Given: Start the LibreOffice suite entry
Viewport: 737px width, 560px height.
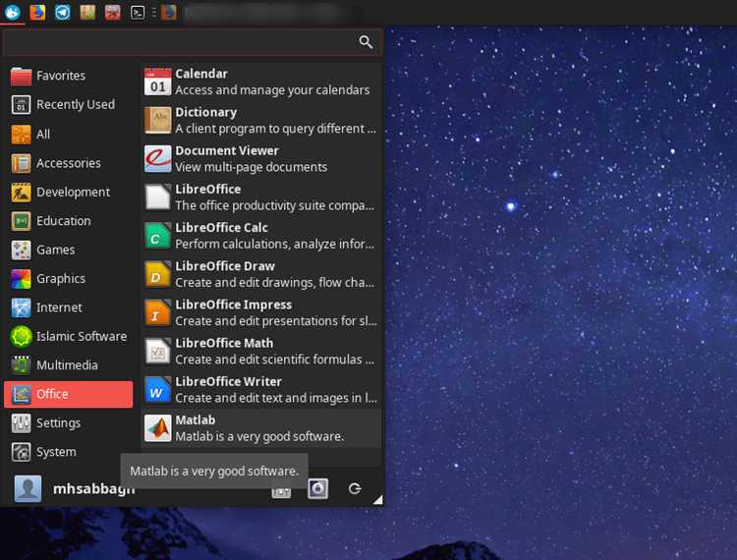Looking at the screenshot, I should (x=260, y=197).
